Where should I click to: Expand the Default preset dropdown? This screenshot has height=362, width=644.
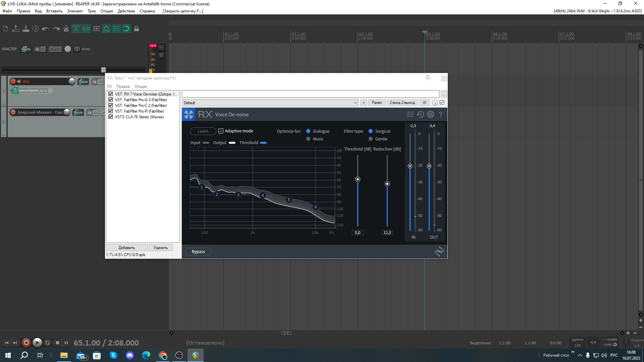click(356, 103)
